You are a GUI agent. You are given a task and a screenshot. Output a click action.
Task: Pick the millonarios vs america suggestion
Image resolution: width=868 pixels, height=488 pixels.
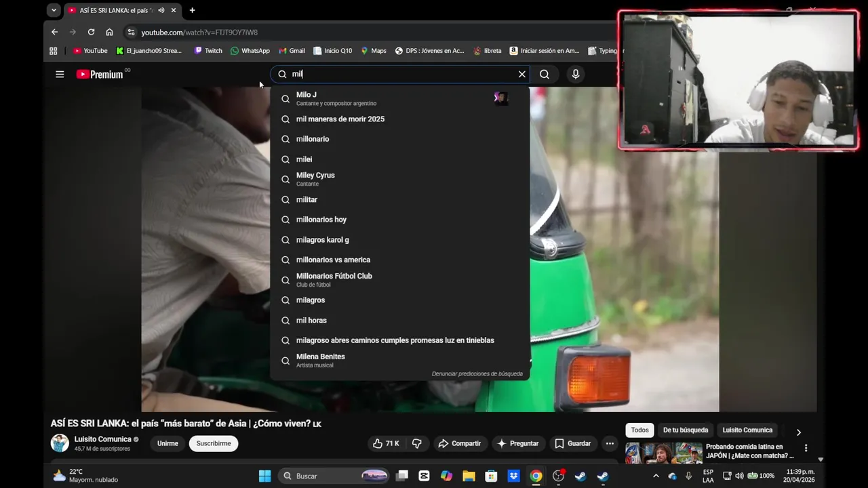pyautogui.click(x=399, y=260)
